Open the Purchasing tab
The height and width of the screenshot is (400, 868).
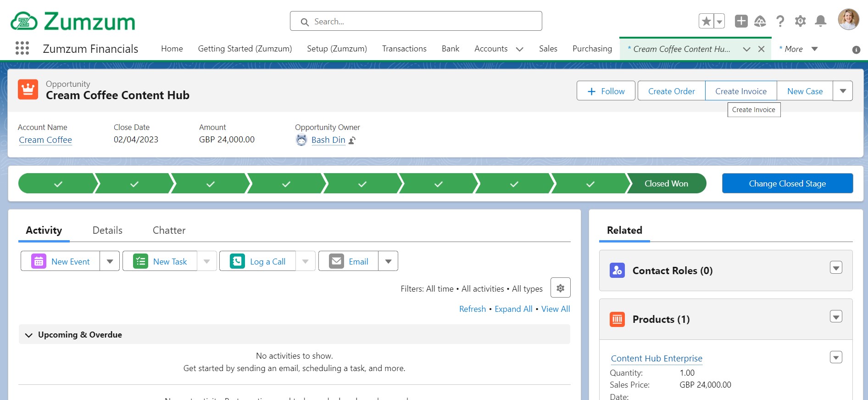[x=592, y=49]
